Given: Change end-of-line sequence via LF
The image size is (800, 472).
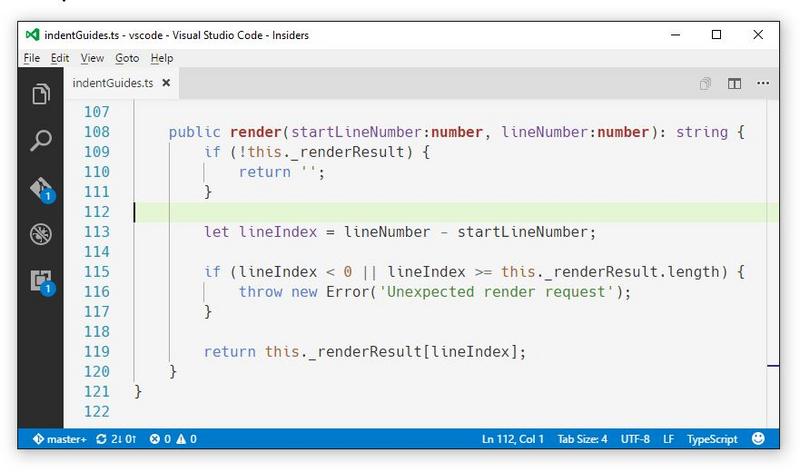Looking at the screenshot, I should [668, 439].
